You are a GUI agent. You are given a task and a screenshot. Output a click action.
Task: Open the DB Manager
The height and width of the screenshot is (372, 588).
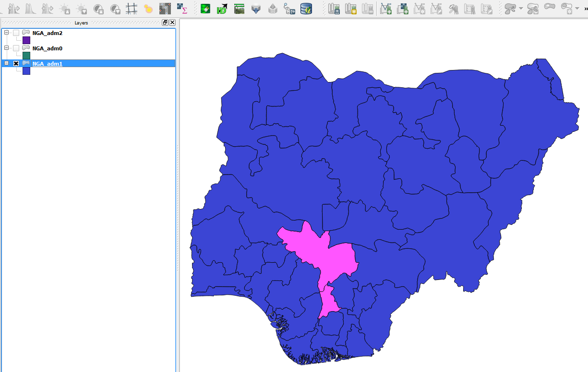coord(306,9)
